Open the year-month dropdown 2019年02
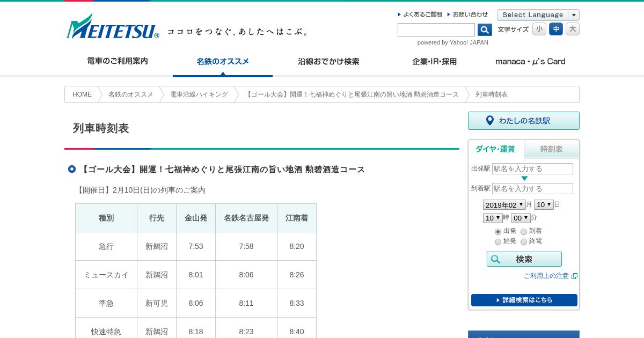The image size is (644, 338). point(504,205)
